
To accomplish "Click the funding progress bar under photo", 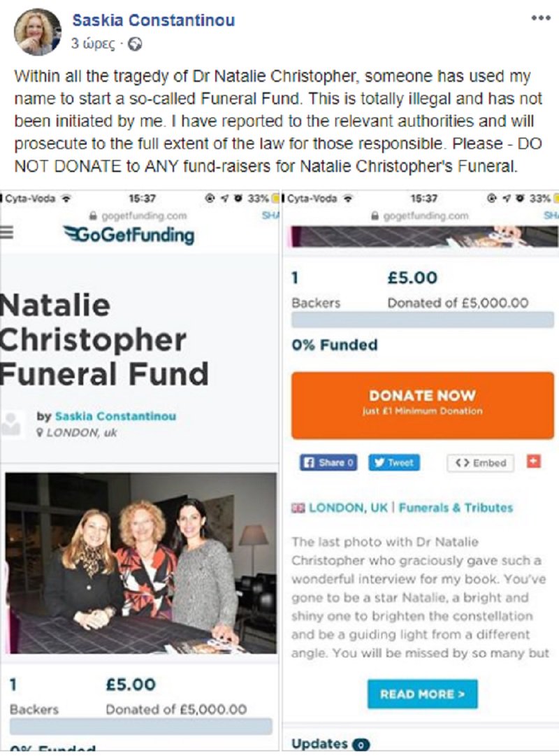I will (x=140, y=726).
